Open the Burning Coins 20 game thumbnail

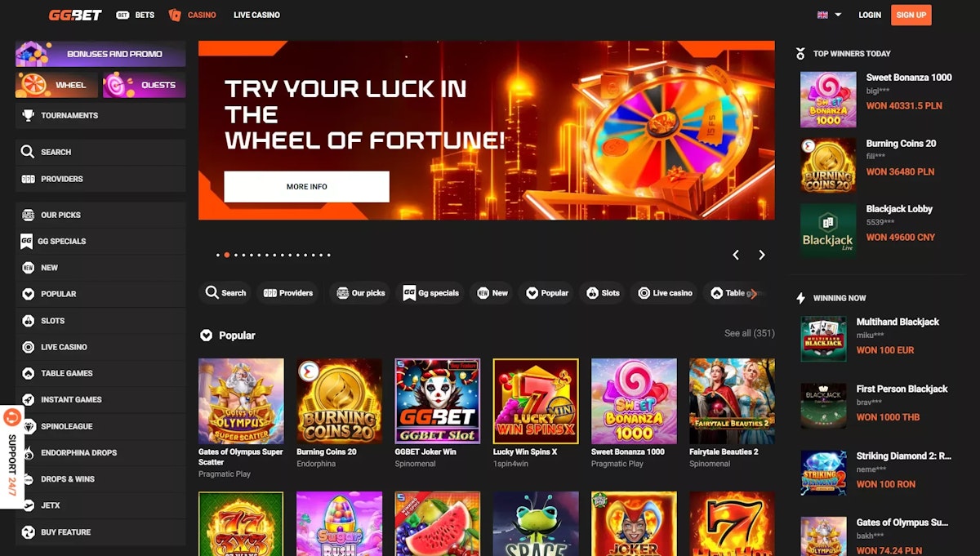[x=339, y=401]
